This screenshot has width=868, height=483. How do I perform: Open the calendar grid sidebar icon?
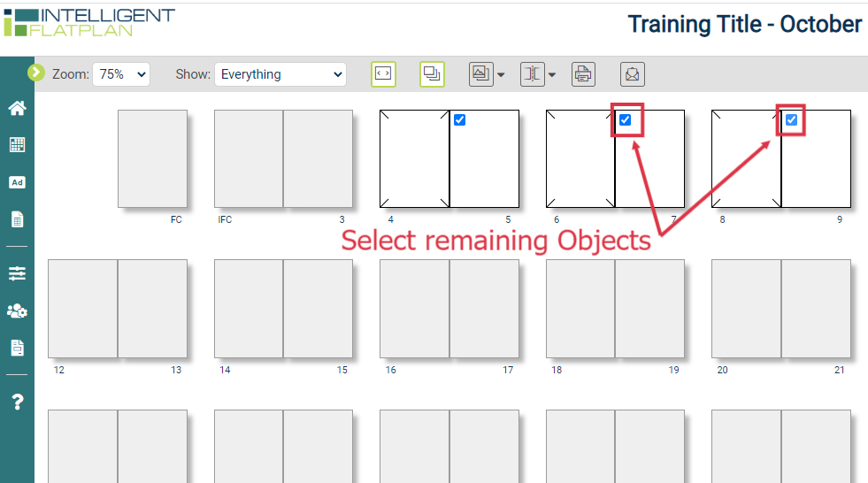point(17,145)
